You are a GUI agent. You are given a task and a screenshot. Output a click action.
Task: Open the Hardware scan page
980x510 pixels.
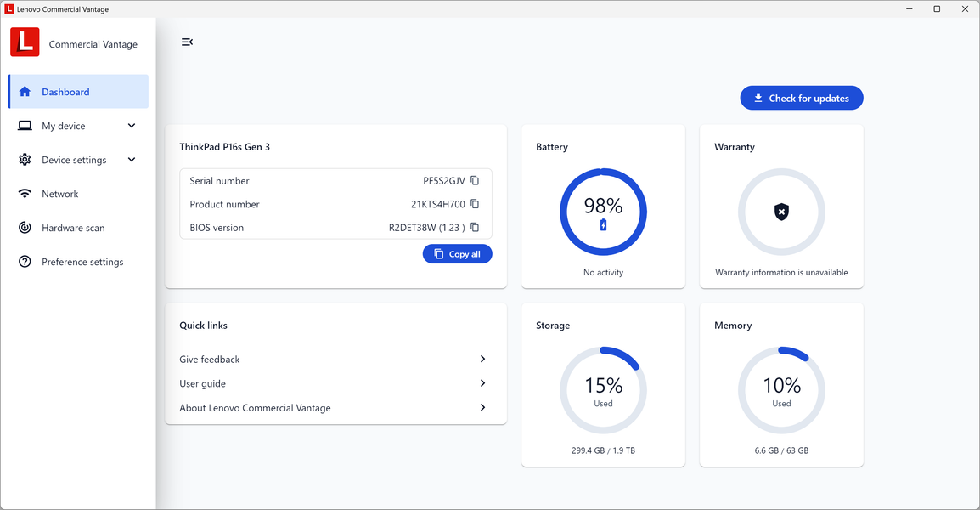pyautogui.click(x=79, y=228)
